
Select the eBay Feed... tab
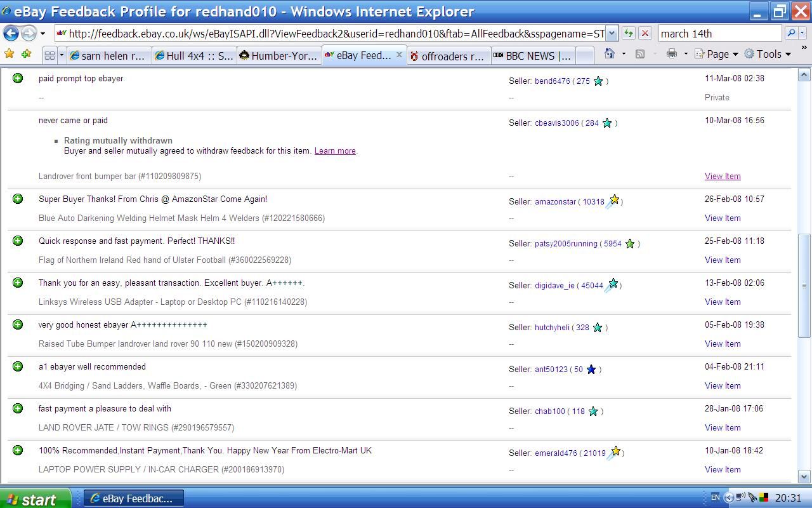click(359, 55)
